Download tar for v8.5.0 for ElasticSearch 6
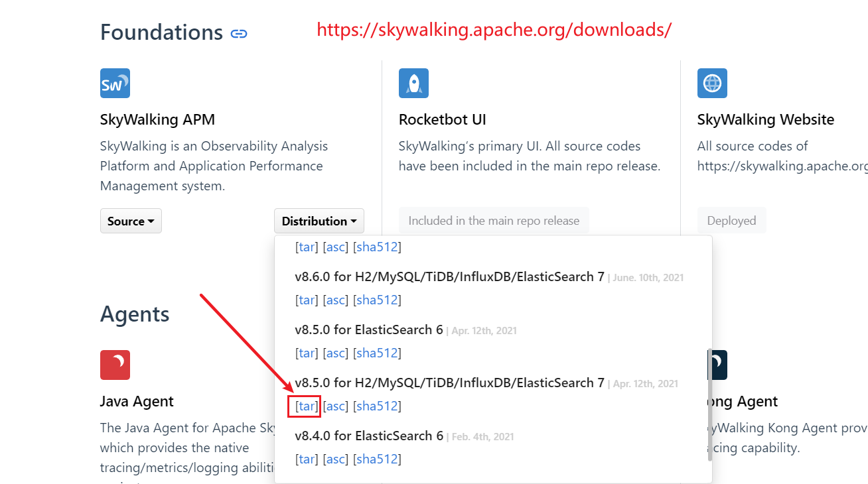Image resolution: width=868 pixels, height=484 pixels. coord(307,353)
